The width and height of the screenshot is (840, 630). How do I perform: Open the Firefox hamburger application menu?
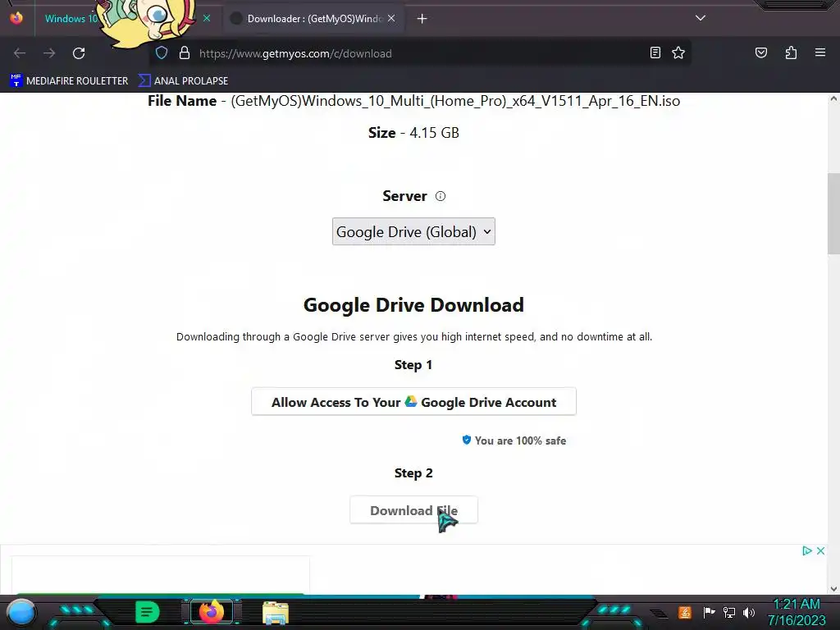820,52
